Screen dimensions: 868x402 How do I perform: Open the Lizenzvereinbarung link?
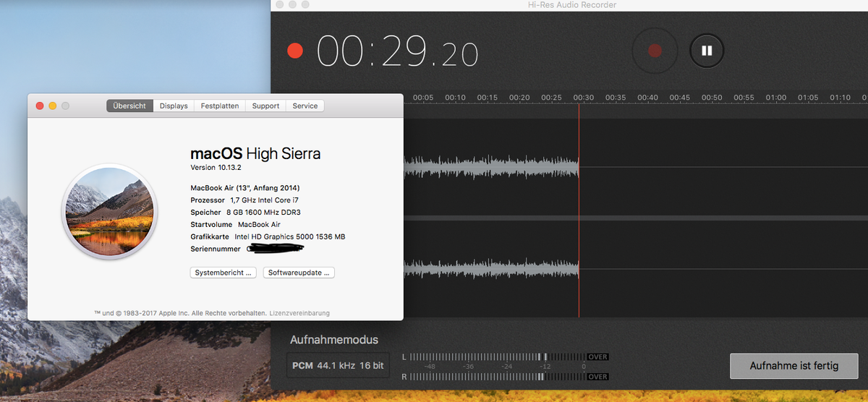tap(299, 313)
